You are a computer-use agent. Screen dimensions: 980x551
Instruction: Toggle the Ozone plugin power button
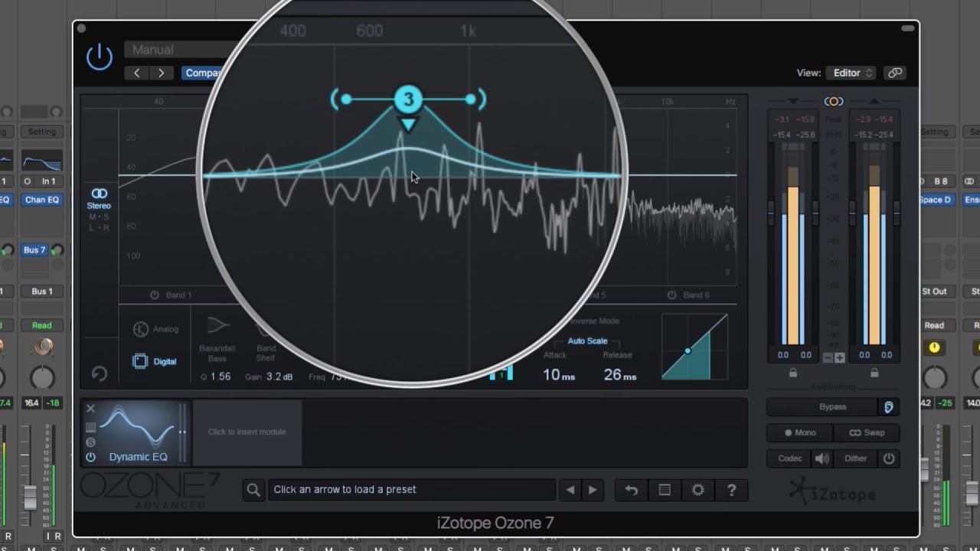point(100,57)
